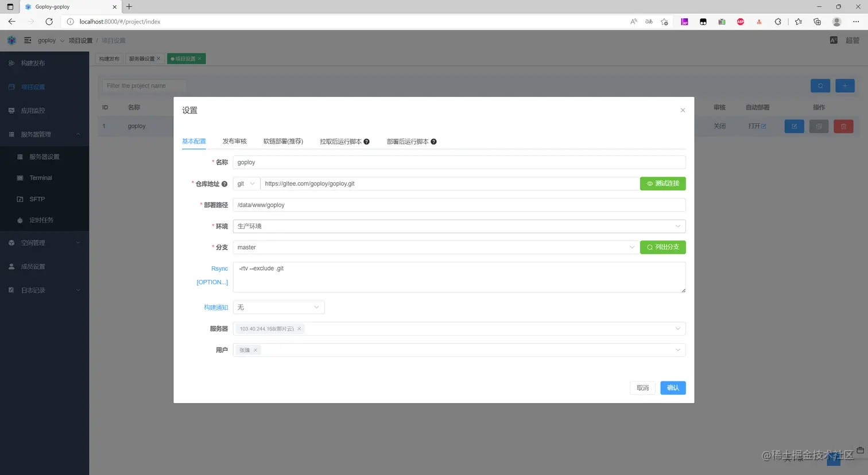Open the 环境 dropdown showing 生产环境
868x475 pixels.
(459, 226)
